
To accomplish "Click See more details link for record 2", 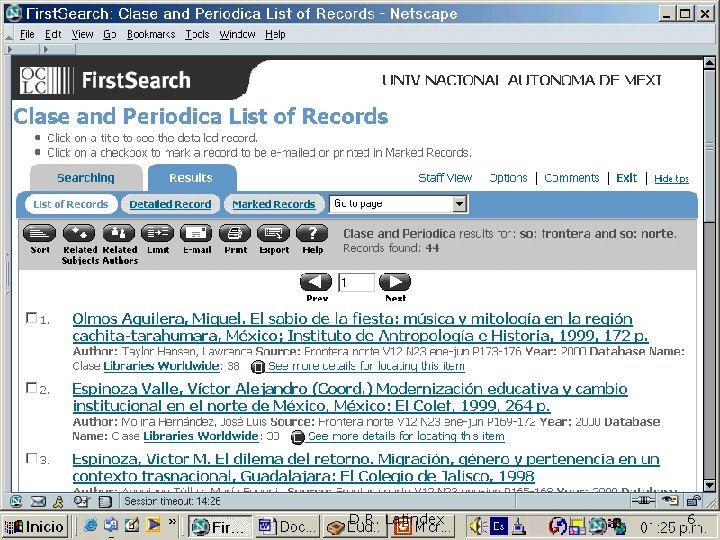I will (406, 436).
